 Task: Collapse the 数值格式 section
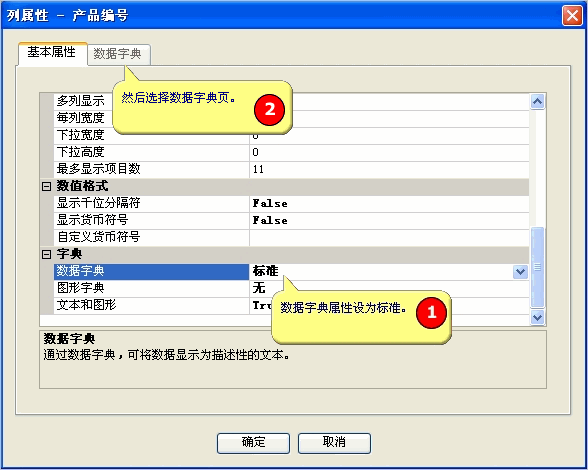[x=46, y=186]
